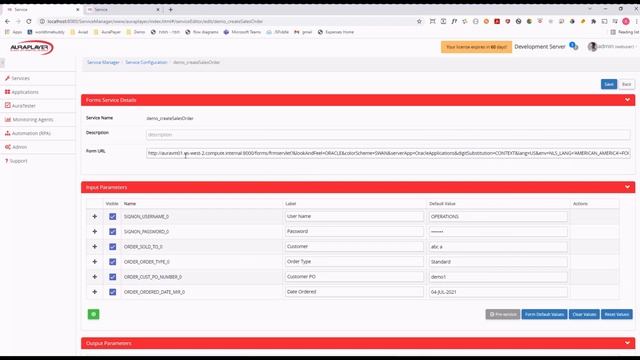The height and width of the screenshot is (360, 640).
Task: Save the service configuration
Action: pyautogui.click(x=609, y=84)
